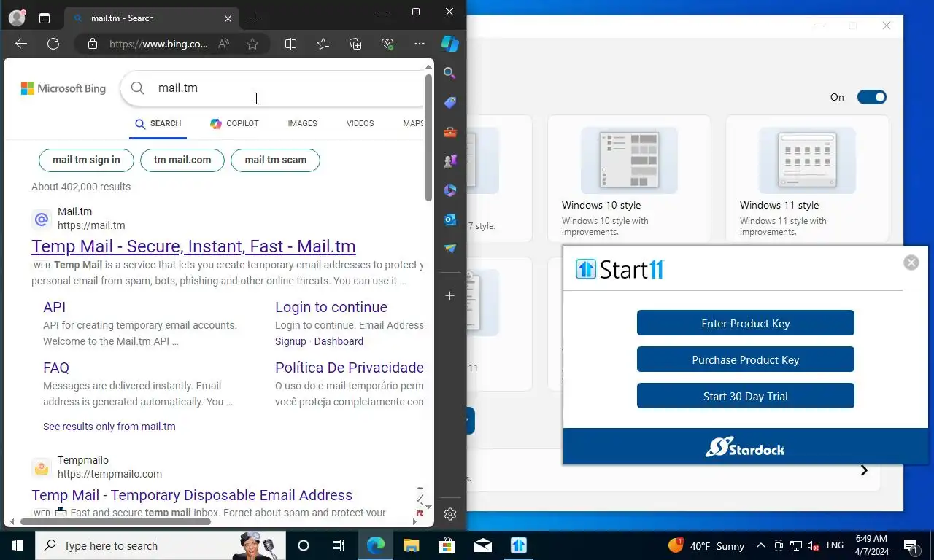The height and width of the screenshot is (560, 934).
Task: Open sidebar Outlook icon
Action: tap(450, 219)
